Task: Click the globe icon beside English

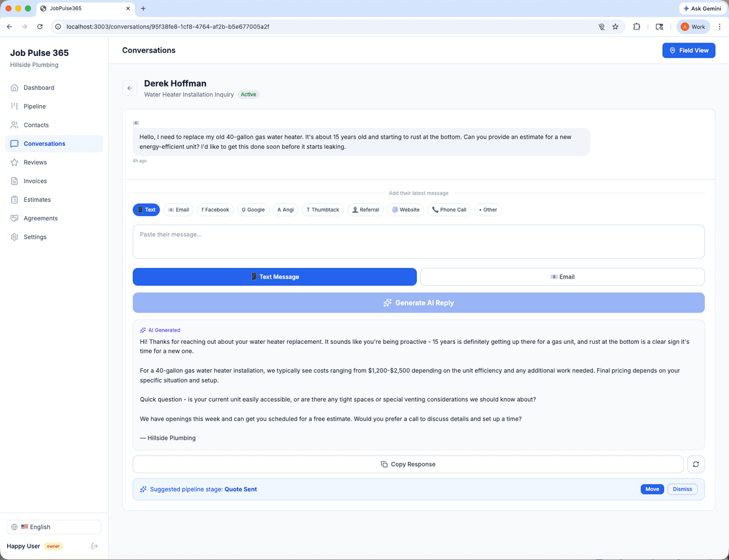Action: tap(13, 527)
